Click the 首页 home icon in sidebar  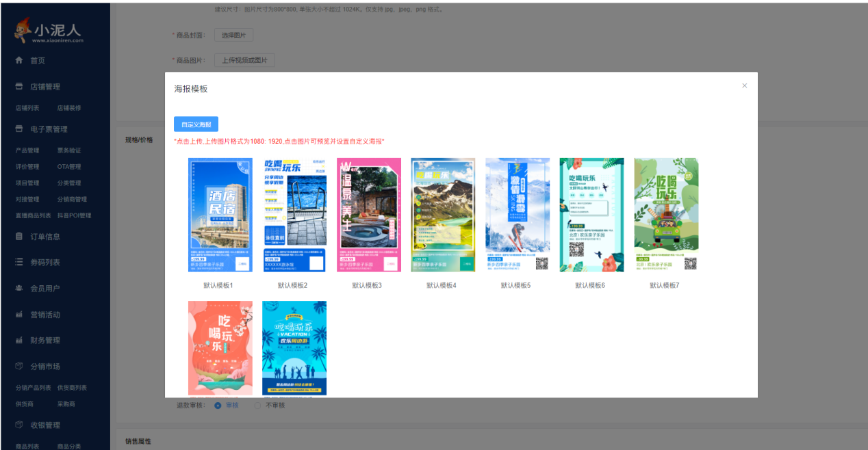pos(19,59)
